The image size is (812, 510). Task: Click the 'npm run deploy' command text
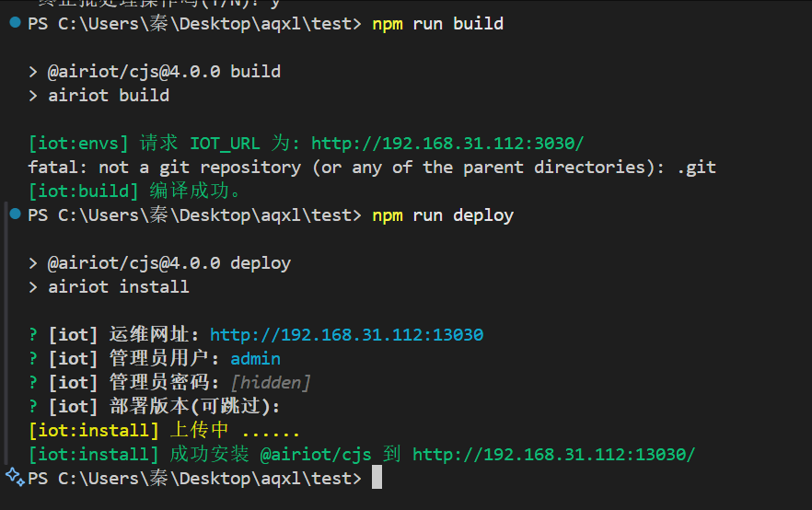pyautogui.click(x=443, y=215)
